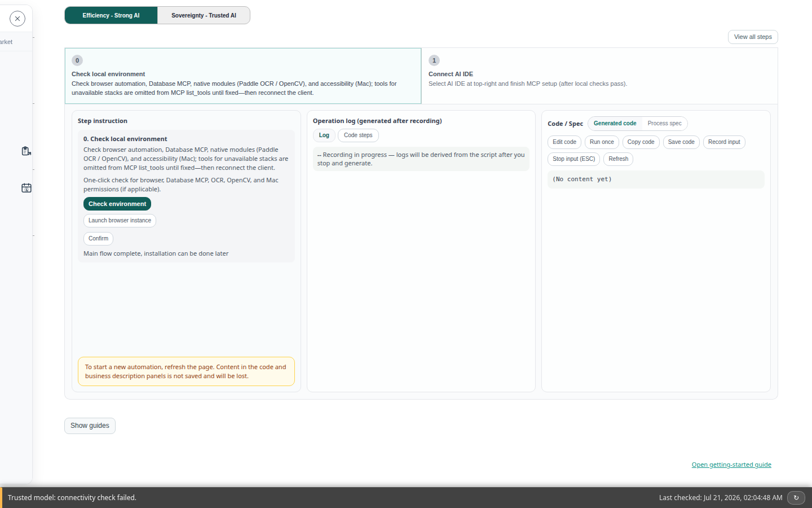The height and width of the screenshot is (508, 812).
Task: Click the 'Step instruction' panel heading
Action: tap(103, 121)
